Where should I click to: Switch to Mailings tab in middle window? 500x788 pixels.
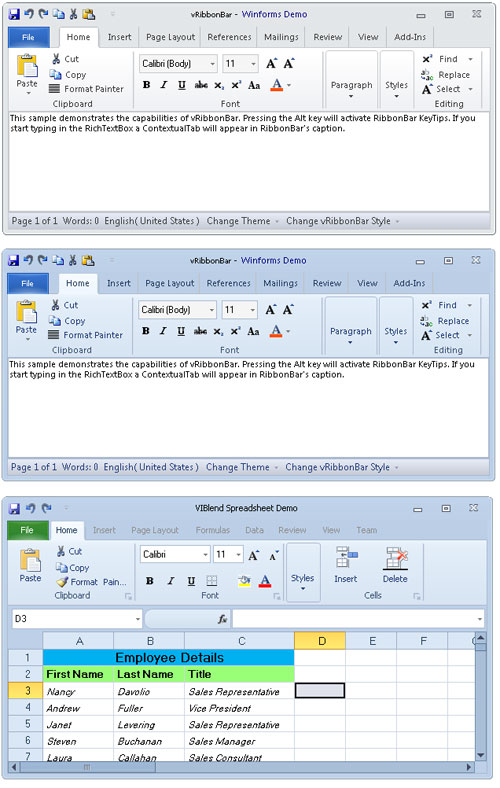click(280, 283)
